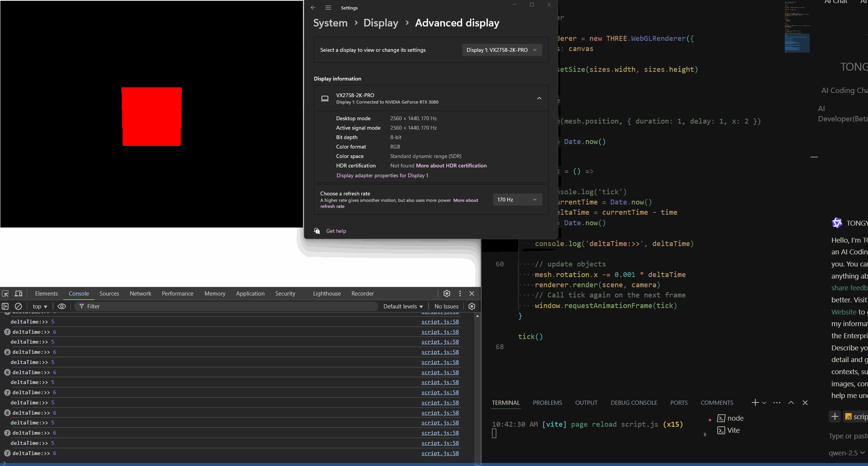
Task: Open the Display 1 VX2758-2K-PRO dropdown
Action: coord(502,50)
